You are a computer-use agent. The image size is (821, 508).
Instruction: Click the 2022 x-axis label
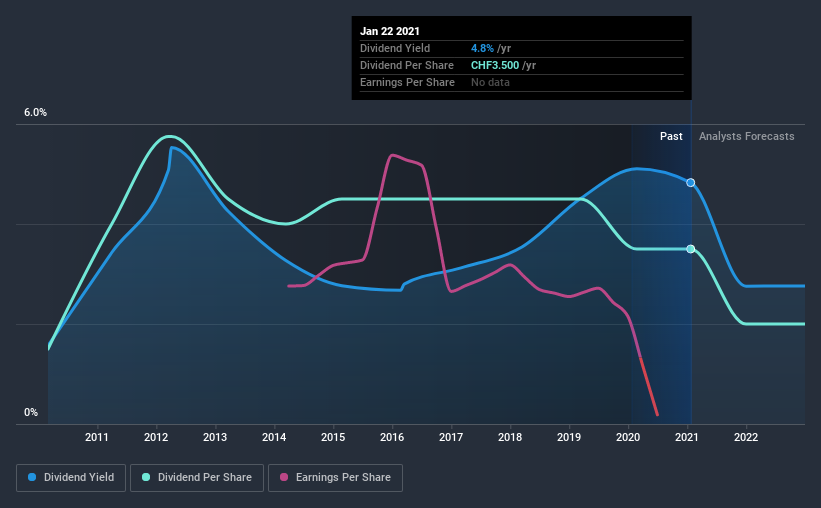click(746, 437)
